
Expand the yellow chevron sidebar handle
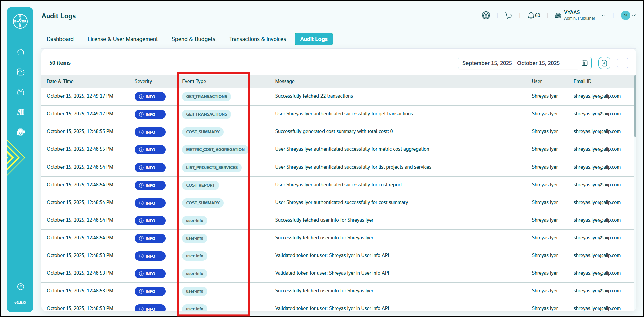tap(15, 157)
